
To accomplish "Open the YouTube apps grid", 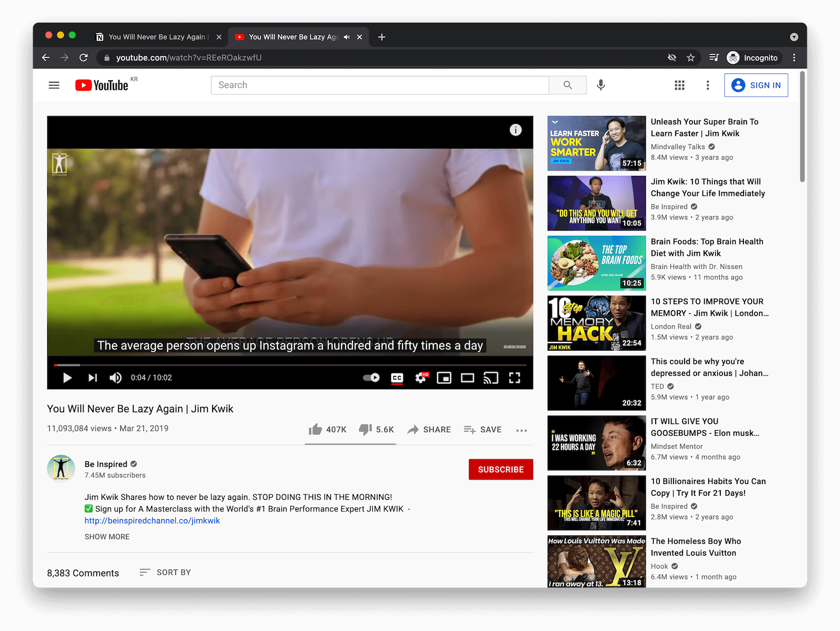I will point(679,85).
